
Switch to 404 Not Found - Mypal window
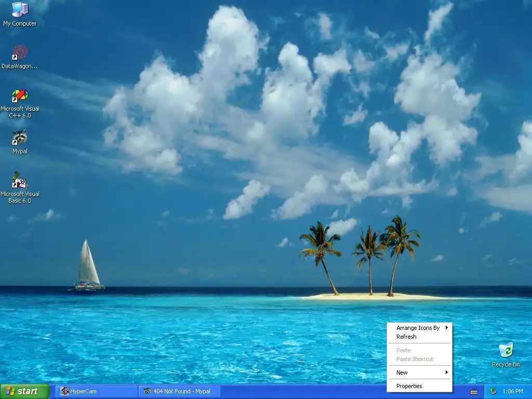pyautogui.click(x=180, y=391)
